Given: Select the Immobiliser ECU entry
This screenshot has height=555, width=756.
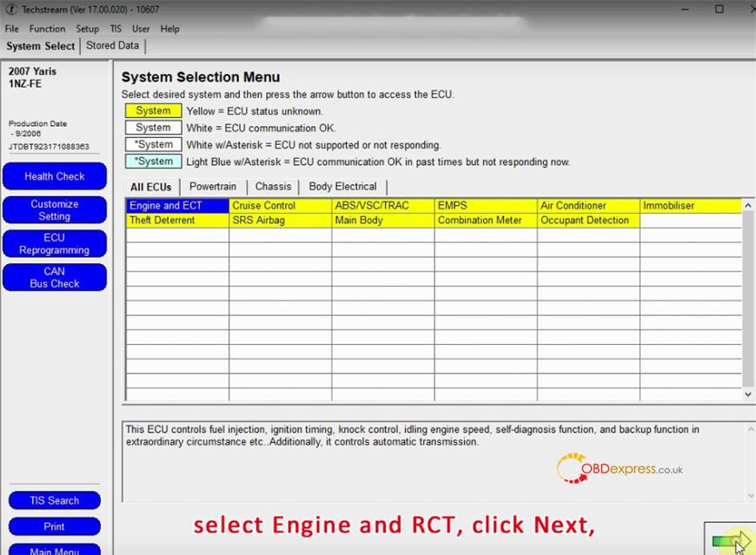Looking at the screenshot, I should pos(668,206).
